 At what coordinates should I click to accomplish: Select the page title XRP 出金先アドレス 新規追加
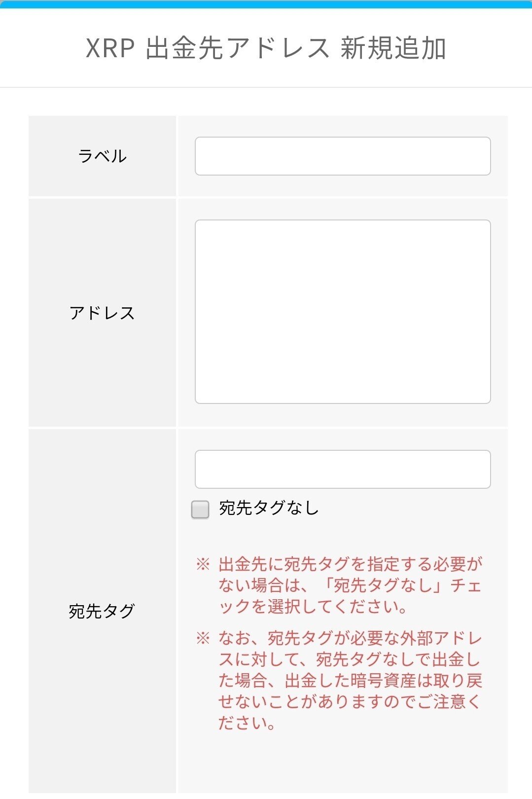pyautogui.click(x=266, y=47)
